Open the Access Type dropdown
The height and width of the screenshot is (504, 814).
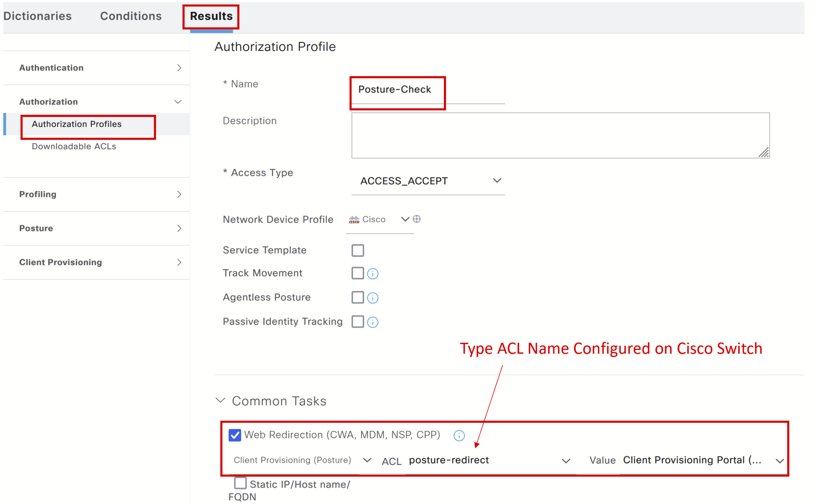497,181
